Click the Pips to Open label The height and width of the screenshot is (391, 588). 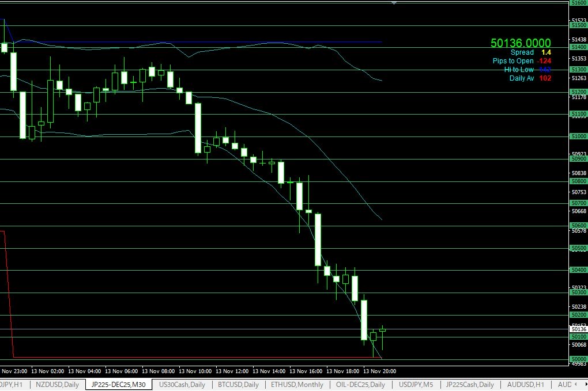512,61
